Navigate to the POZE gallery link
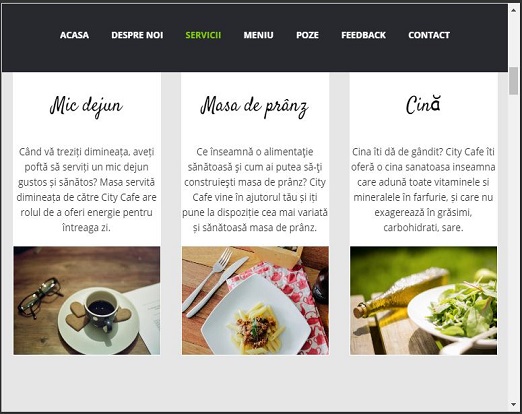Viewport: 522px width, 414px height. 307,35
